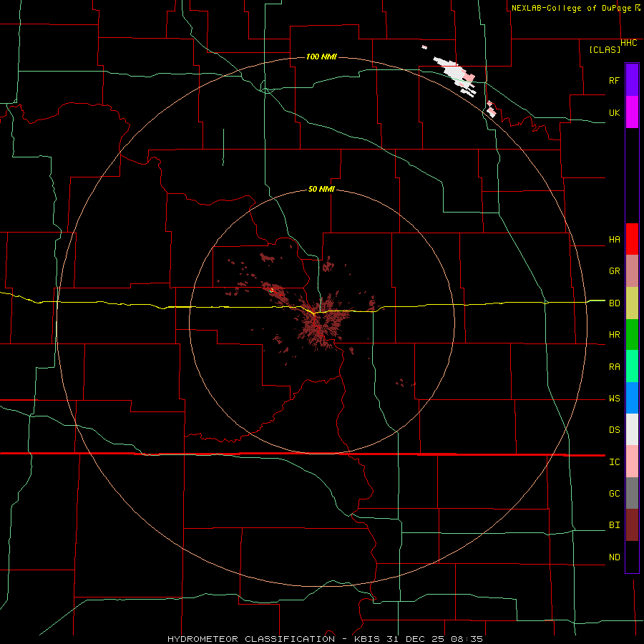Click the magenta UK legend swatch
The image size is (644, 644).
point(632,112)
